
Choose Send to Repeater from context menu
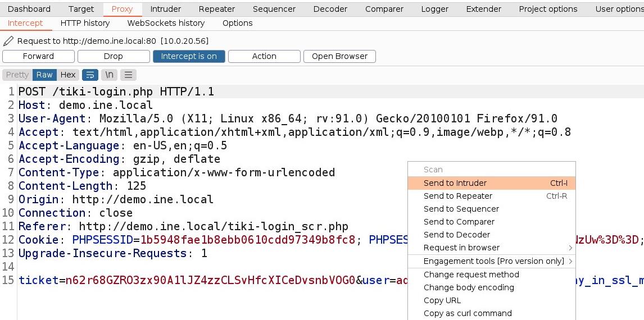click(x=457, y=196)
